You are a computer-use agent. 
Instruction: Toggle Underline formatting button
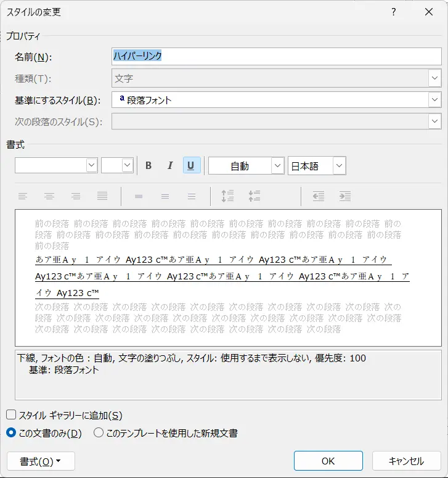191,166
